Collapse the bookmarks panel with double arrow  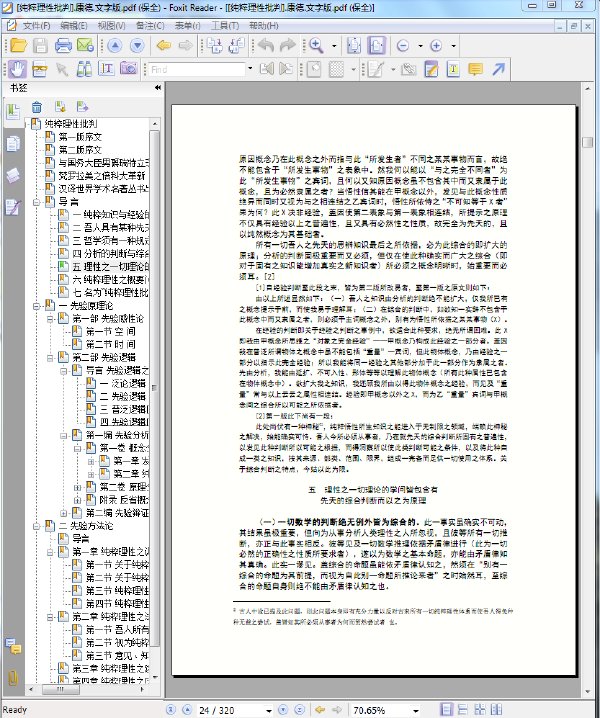click(x=158, y=87)
